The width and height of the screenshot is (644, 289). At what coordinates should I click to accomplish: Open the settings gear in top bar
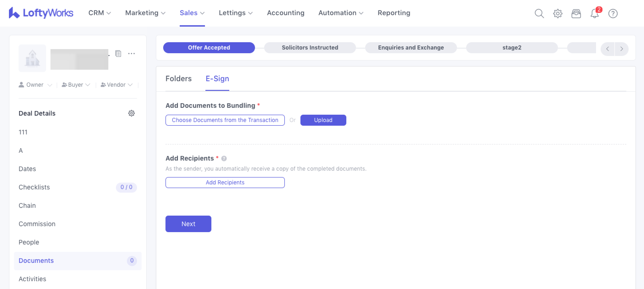557,13
